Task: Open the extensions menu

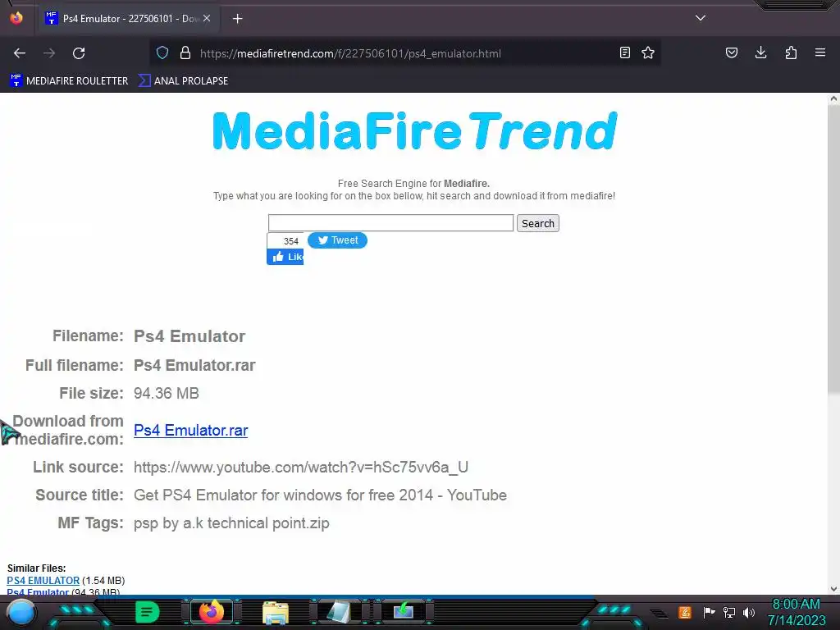Action: (x=791, y=52)
